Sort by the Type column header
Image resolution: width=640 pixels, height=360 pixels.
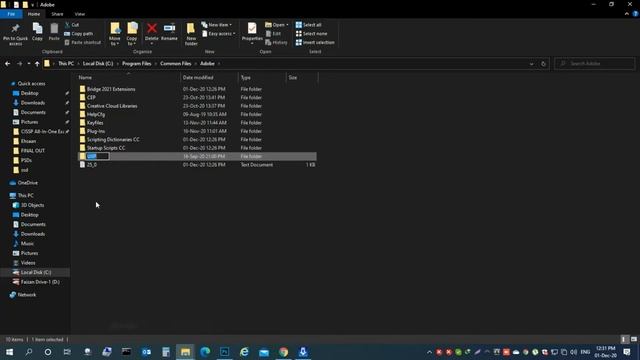262,78
